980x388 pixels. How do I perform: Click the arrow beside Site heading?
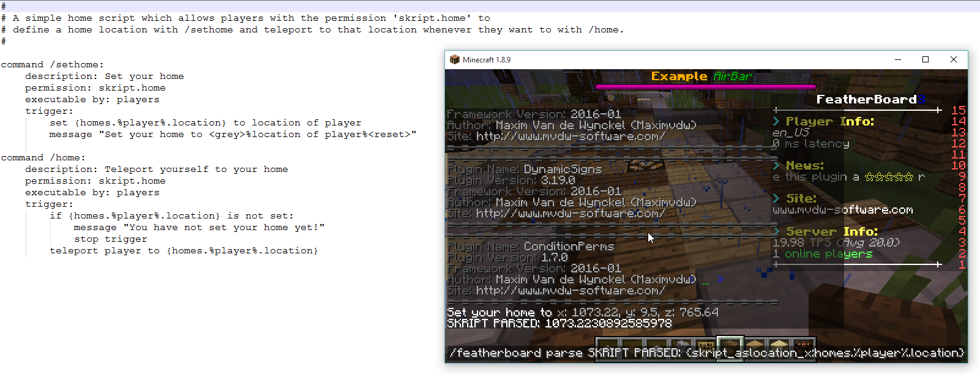tap(776, 198)
